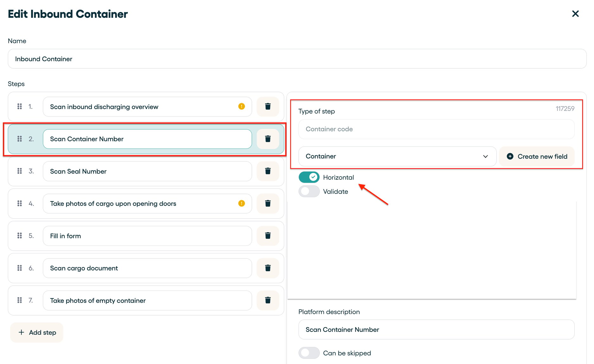Select Take photos of cargo upon opening doors name

[x=147, y=204]
